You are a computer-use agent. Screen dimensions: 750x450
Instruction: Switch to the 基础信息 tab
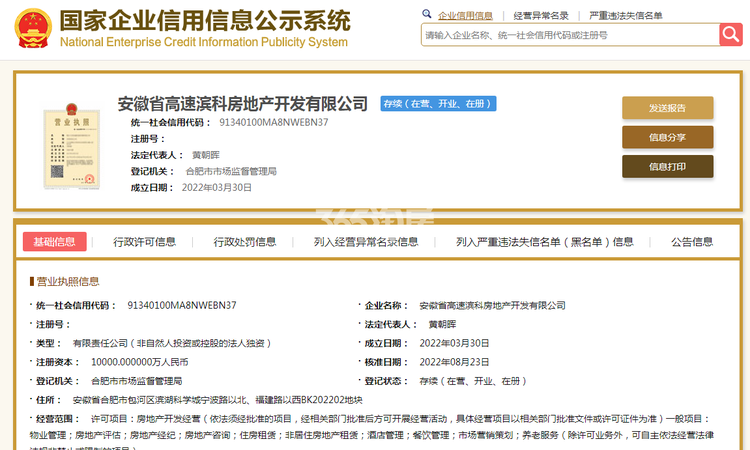[55, 241]
